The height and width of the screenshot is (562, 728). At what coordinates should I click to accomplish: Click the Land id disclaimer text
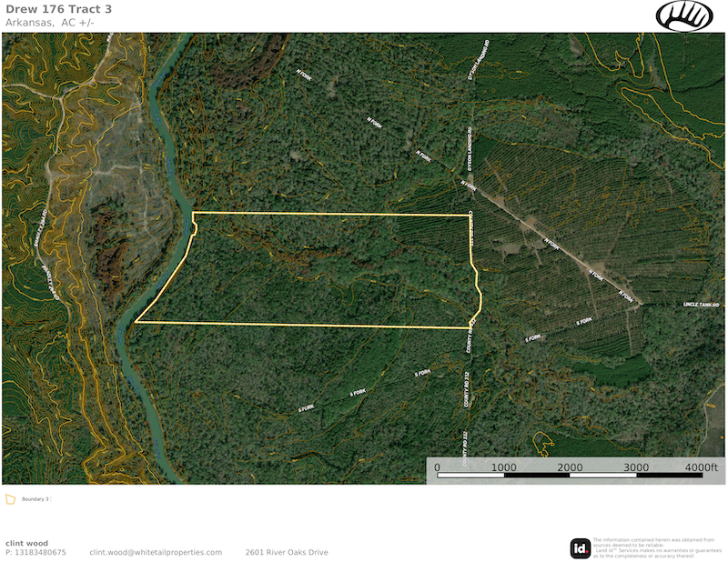(x=653, y=547)
